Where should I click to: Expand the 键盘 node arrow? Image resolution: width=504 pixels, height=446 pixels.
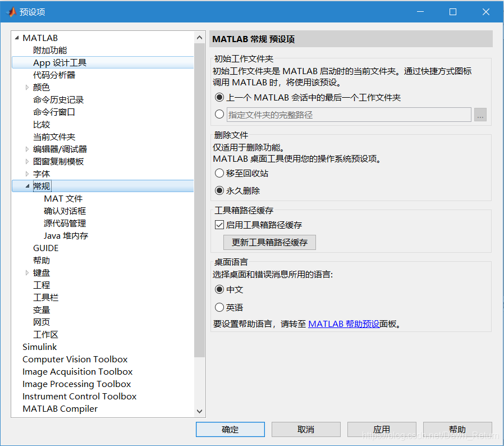click(x=27, y=273)
